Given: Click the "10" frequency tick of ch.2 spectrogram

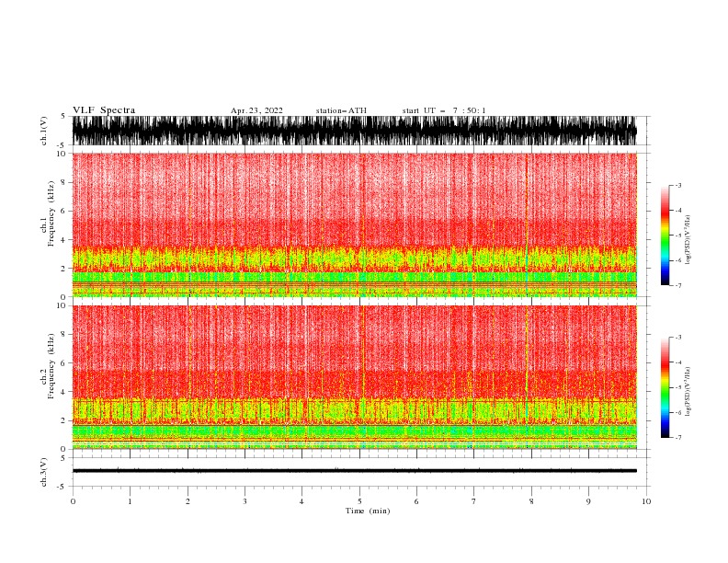Looking at the screenshot, I should pos(63,305).
